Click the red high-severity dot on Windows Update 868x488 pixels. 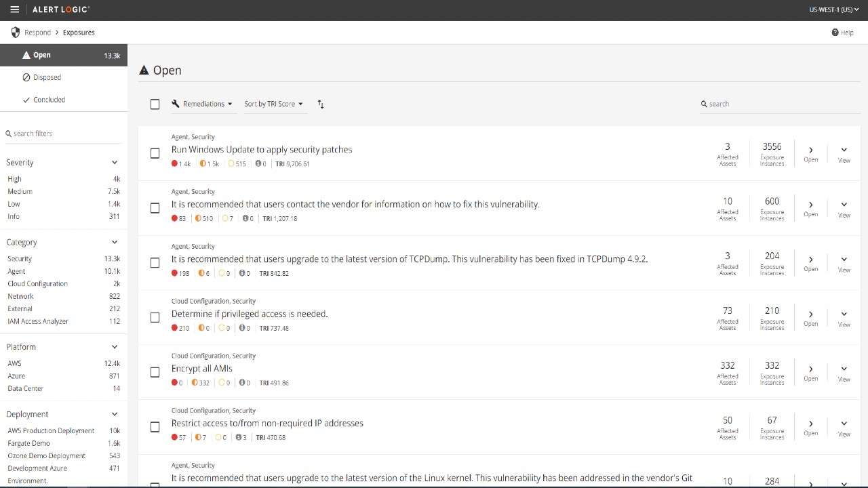(175, 164)
